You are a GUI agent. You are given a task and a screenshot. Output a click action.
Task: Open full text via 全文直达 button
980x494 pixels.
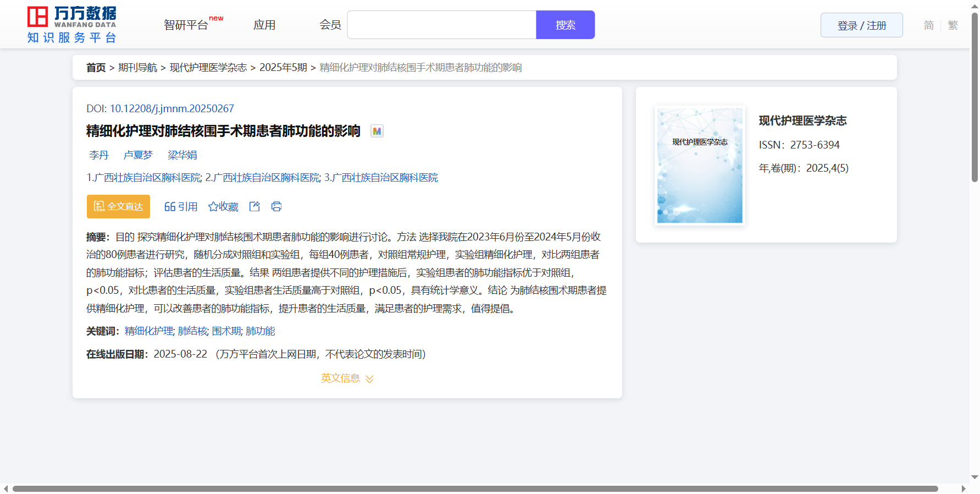tap(118, 206)
